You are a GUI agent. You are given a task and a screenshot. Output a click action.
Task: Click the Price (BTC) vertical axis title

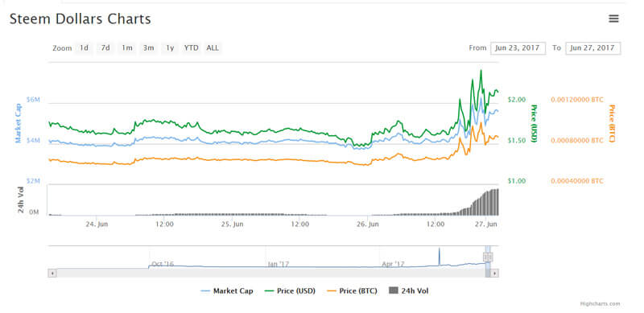click(x=612, y=123)
